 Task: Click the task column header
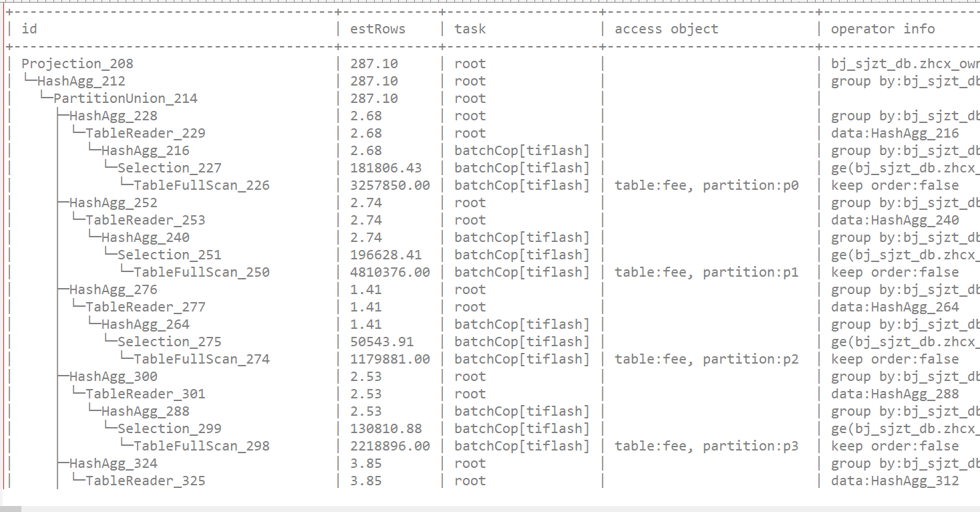point(470,29)
